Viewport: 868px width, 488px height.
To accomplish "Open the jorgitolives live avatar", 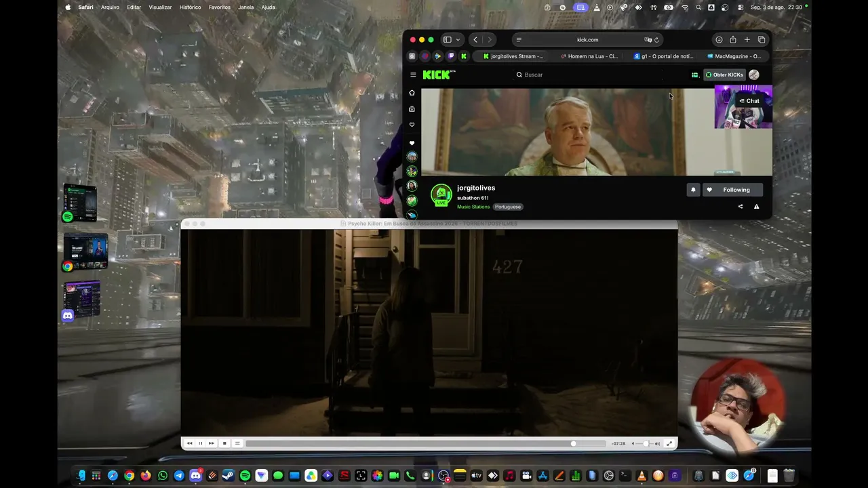I will coord(441,195).
